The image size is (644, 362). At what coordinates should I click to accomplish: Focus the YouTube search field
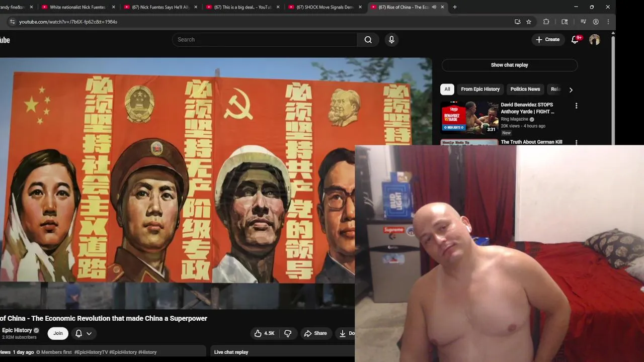click(265, 40)
